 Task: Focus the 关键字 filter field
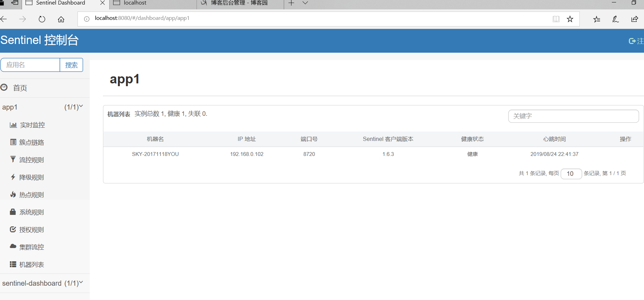pos(573,116)
